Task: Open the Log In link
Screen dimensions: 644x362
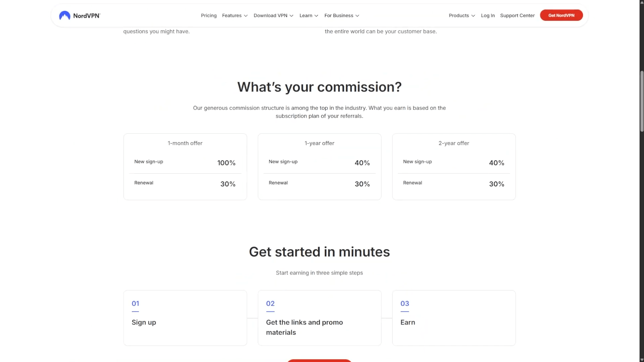Action: [x=488, y=15]
